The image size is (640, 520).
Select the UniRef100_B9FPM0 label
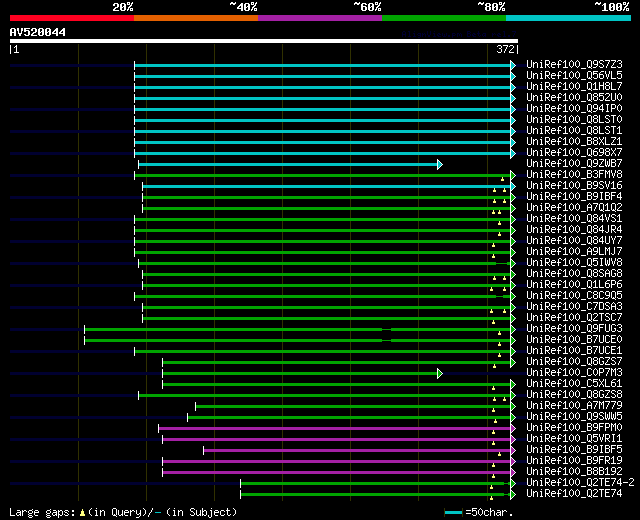click(x=574, y=428)
